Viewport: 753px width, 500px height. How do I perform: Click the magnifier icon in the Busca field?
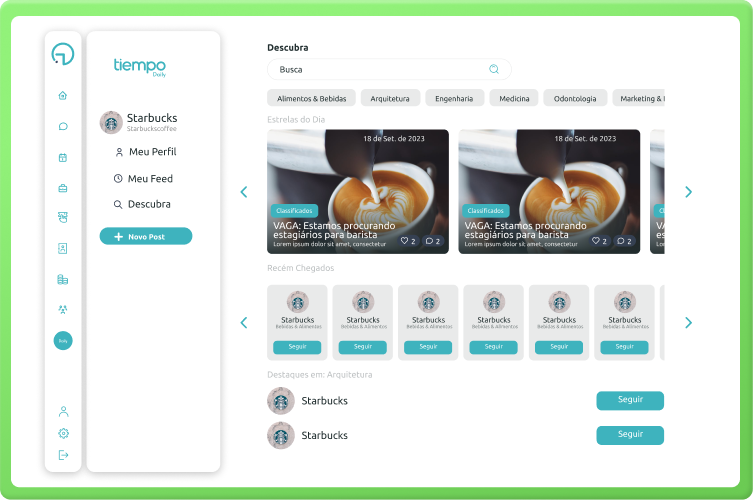click(x=494, y=69)
